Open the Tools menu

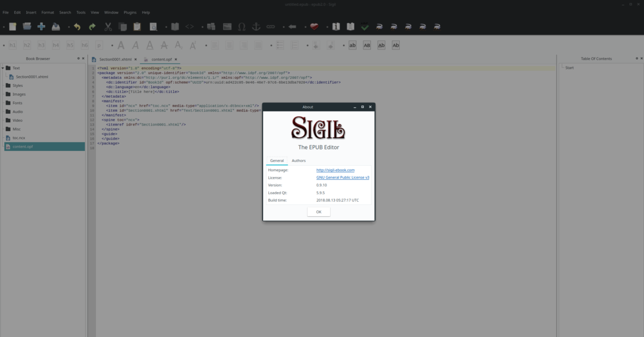point(80,12)
